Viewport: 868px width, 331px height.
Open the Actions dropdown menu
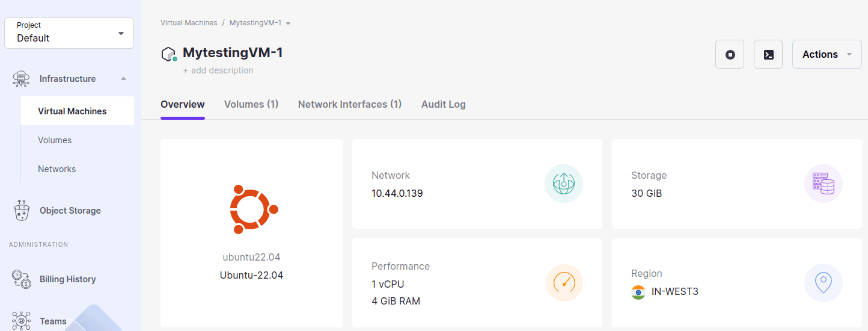[x=827, y=54]
